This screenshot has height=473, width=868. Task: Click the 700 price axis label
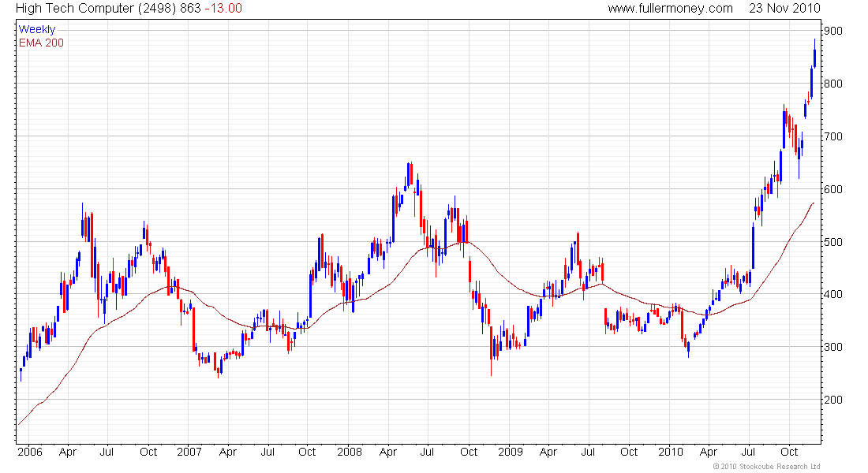coord(833,136)
